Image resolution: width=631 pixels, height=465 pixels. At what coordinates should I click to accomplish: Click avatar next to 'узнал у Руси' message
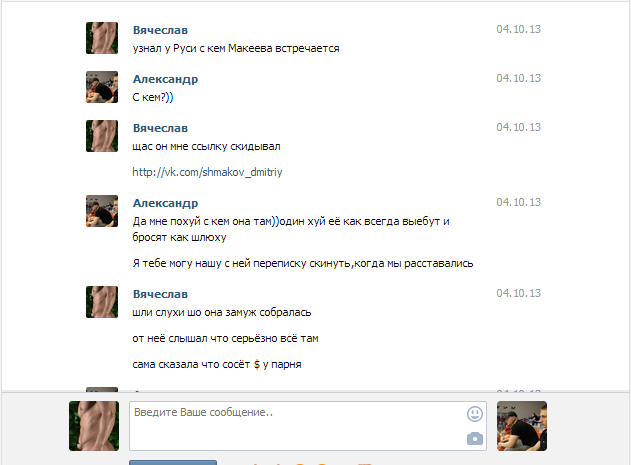pyautogui.click(x=102, y=38)
